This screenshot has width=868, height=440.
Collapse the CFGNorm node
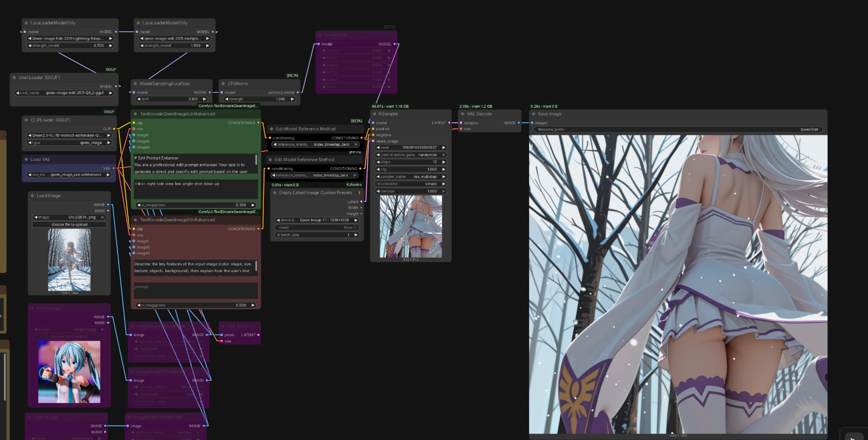223,84
